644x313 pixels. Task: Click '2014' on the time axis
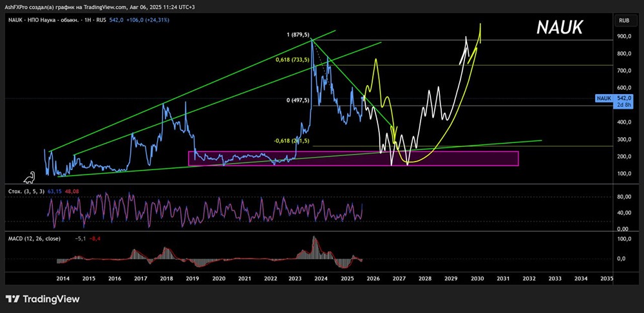(x=63, y=278)
